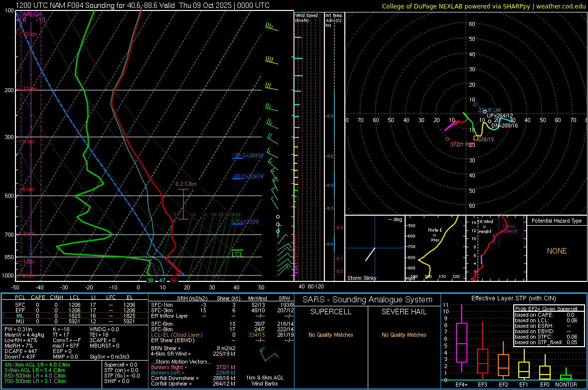This screenshot has width=588, height=390.
Task: Click the Eff Shear (EBWD) row
Action: click(x=222, y=340)
